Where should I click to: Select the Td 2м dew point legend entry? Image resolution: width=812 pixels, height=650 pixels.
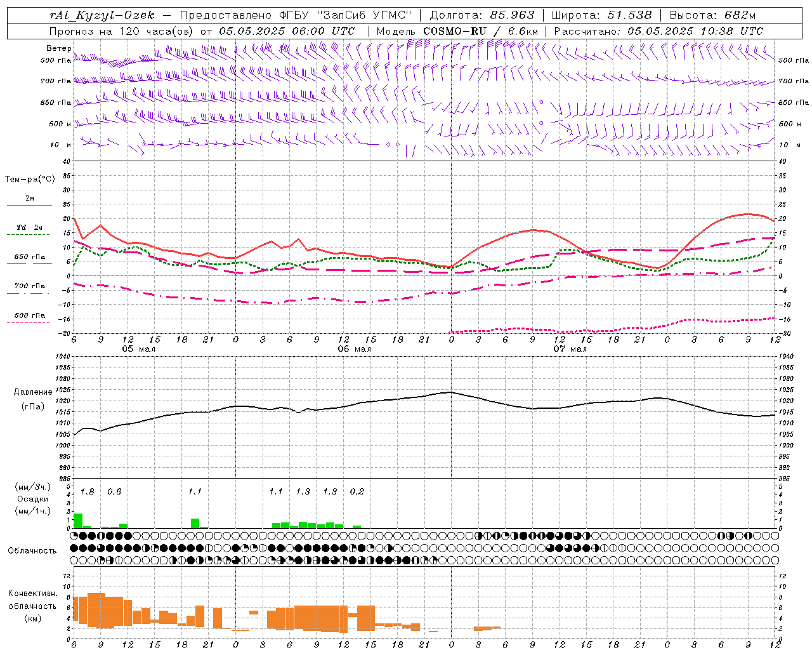click(30, 227)
